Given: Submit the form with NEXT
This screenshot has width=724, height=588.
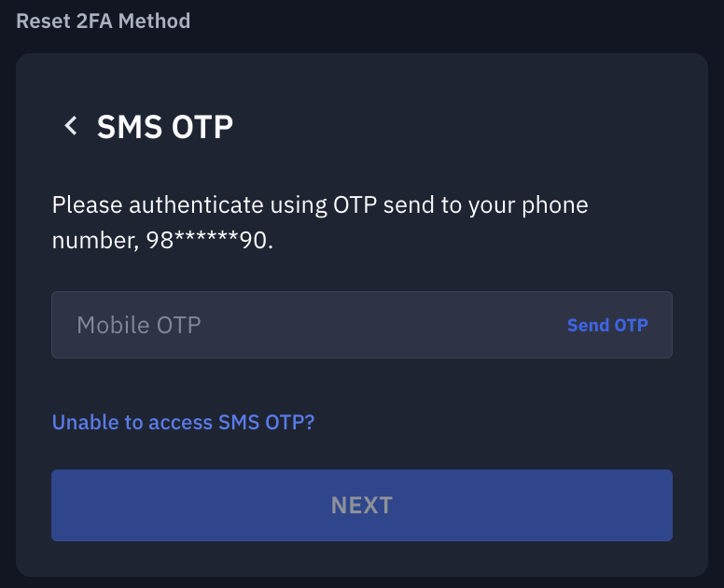Looking at the screenshot, I should [x=361, y=505].
